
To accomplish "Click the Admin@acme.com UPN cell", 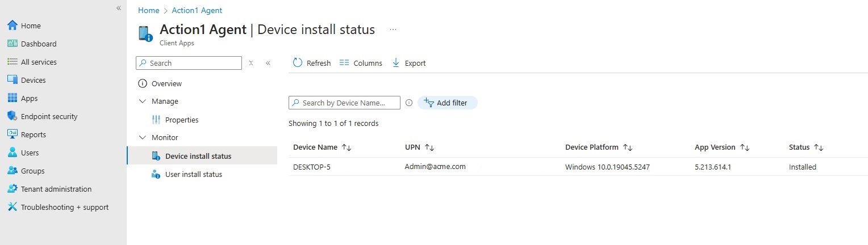I will pos(435,166).
